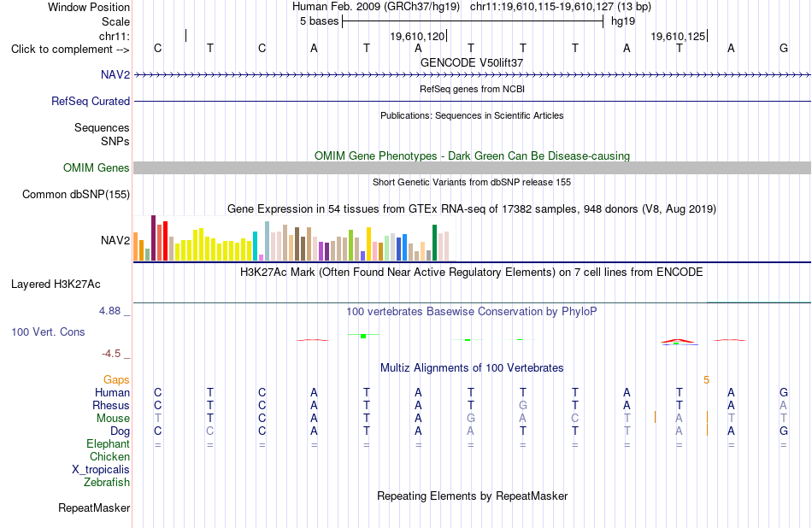
Task: Click the "RepeatMasker" track label
Action: 94,508
